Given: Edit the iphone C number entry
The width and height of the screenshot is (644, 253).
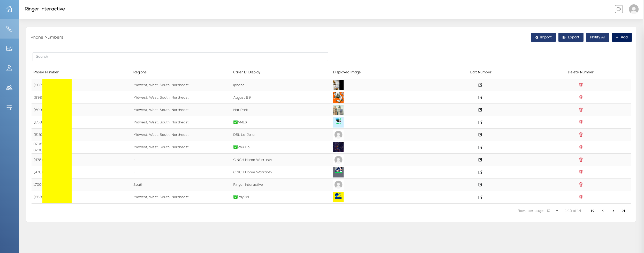Looking at the screenshot, I should tap(480, 85).
